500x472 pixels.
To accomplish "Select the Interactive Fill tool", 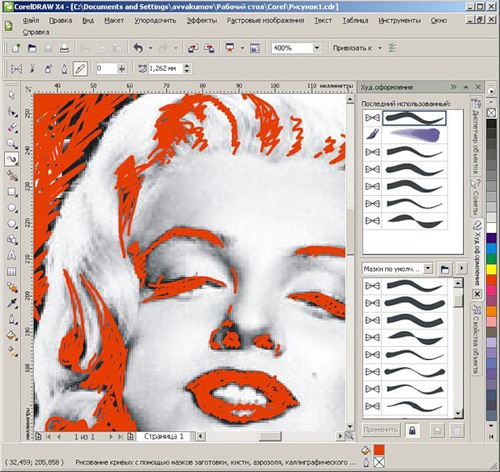I will [x=12, y=351].
